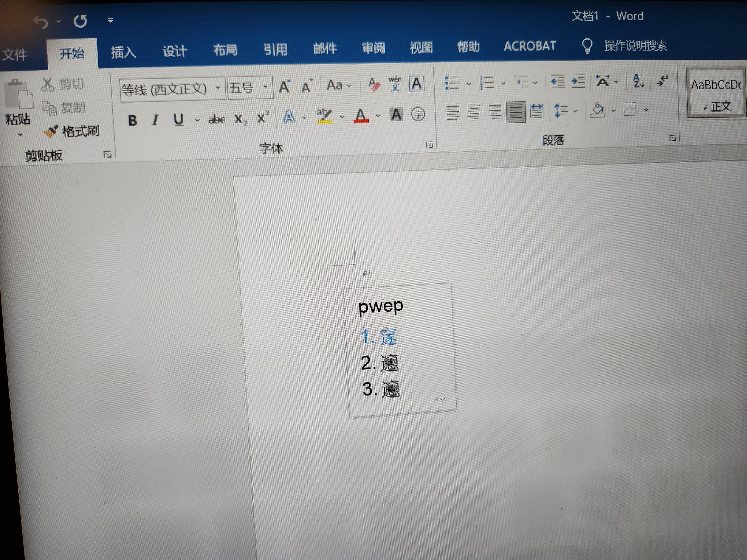Click the Format Painter 格式刷 icon
This screenshot has height=560, width=747.
pos(51,132)
